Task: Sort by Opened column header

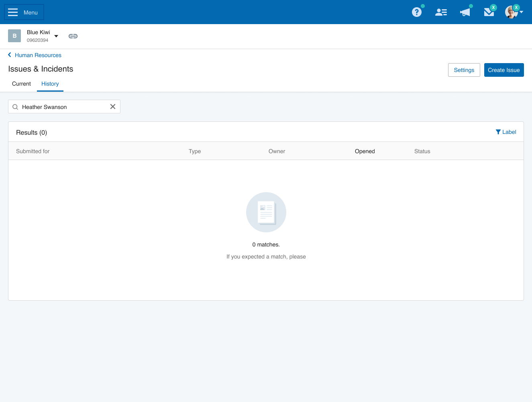Action: [x=365, y=151]
